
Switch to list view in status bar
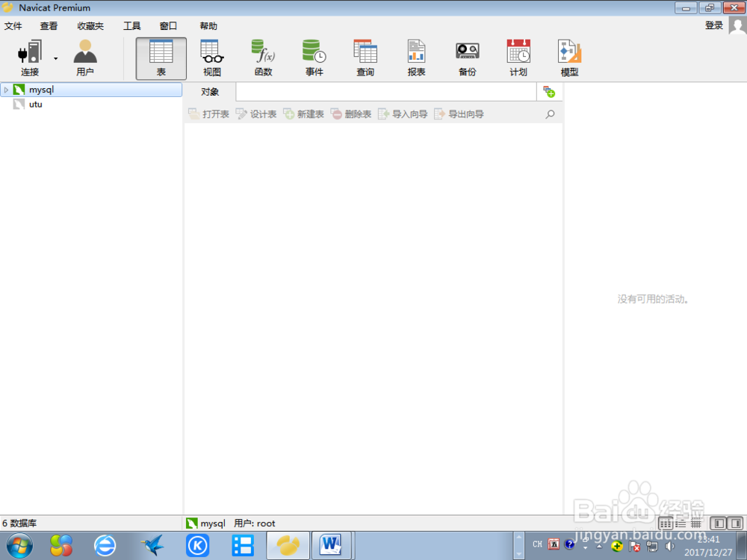(x=681, y=524)
